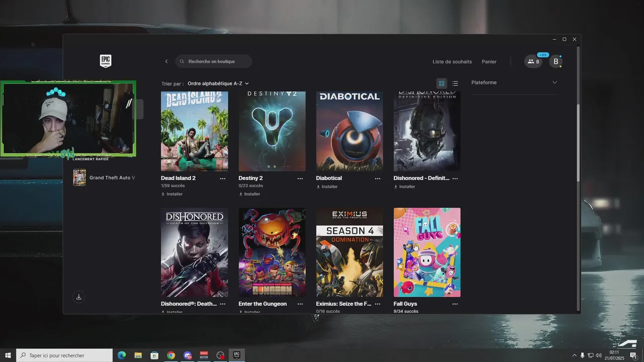Screen dimensions: 644x362
Task: Open Microsoft Store from the taskbar
Action: [154, 355]
